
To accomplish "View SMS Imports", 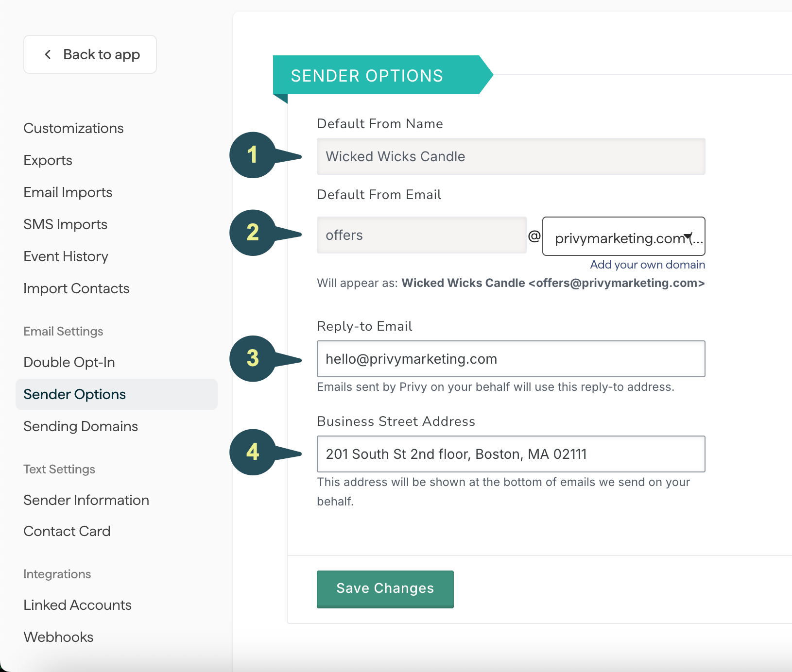I will click(65, 224).
